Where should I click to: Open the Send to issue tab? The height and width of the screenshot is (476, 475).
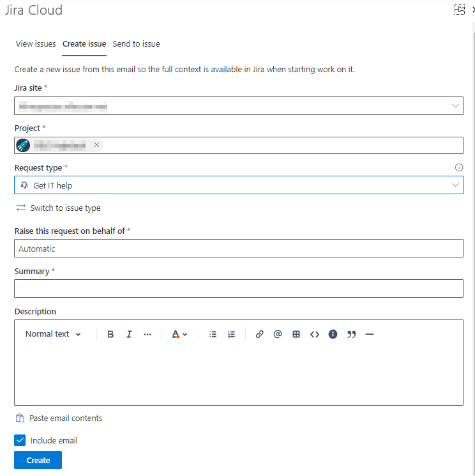136,44
